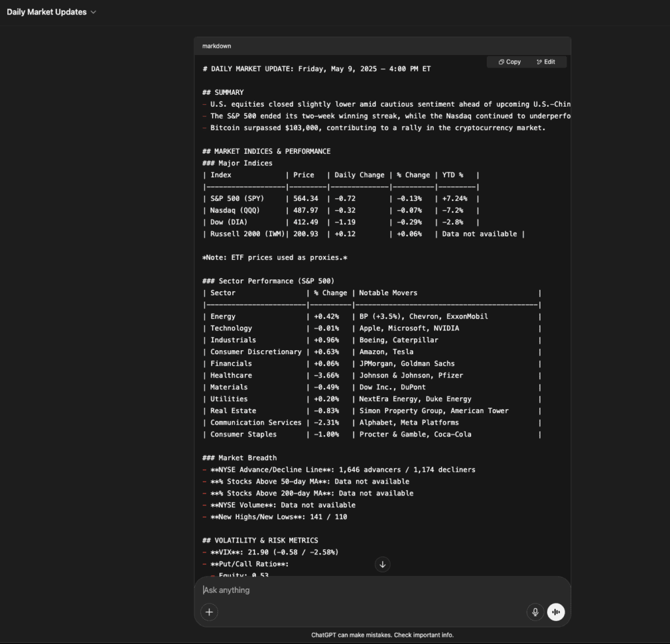Click the S&P 500 ended its winning streak line

pyautogui.click(x=387, y=116)
